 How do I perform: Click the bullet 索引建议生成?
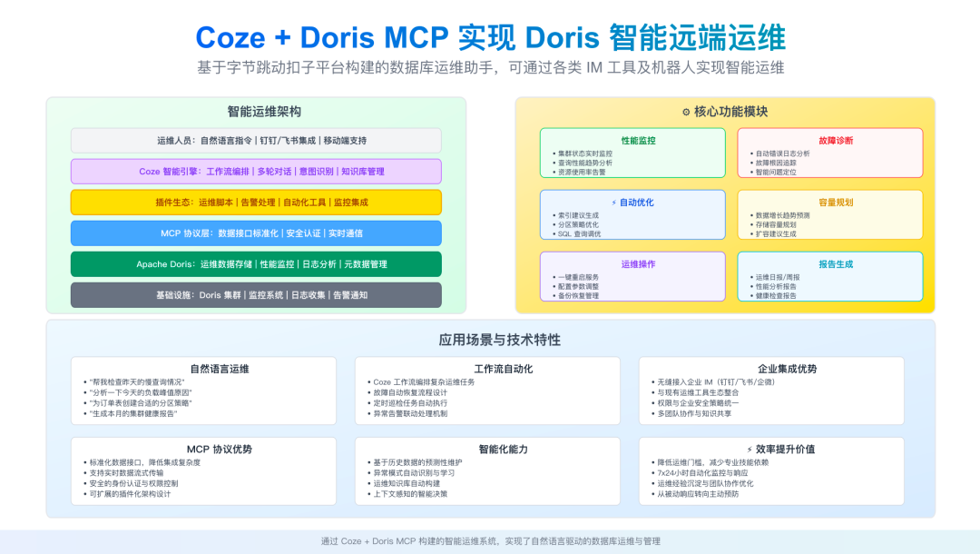(x=578, y=215)
